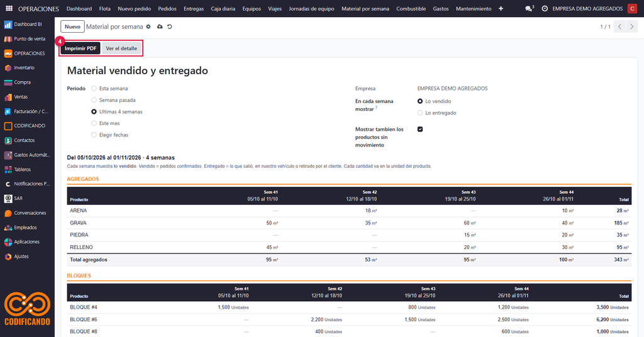Open the chat messages icon
The height and width of the screenshot is (337, 644).
click(530, 8)
